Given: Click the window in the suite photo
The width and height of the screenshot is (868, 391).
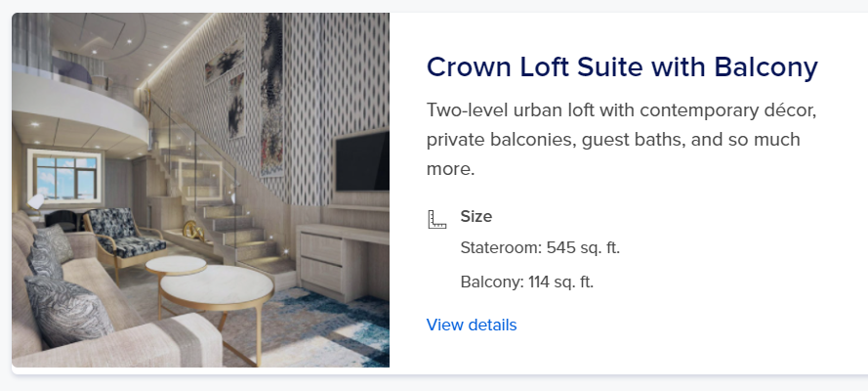Looking at the screenshot, I should 64,177.
